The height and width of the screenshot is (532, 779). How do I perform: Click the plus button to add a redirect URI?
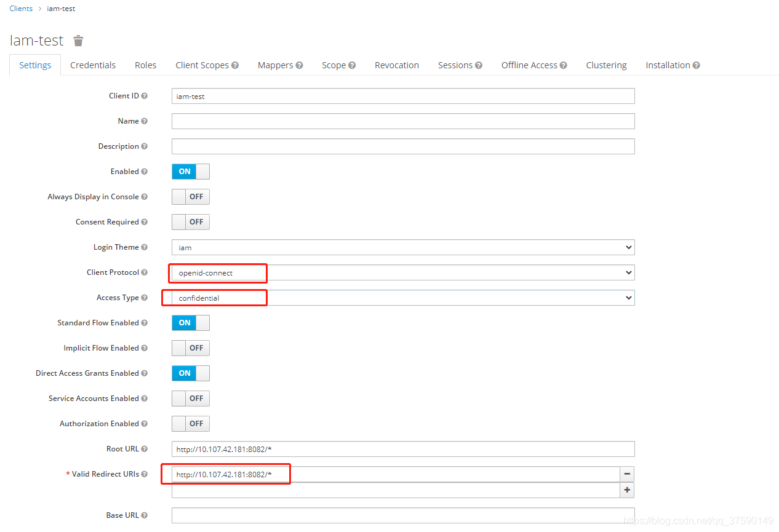pos(626,490)
